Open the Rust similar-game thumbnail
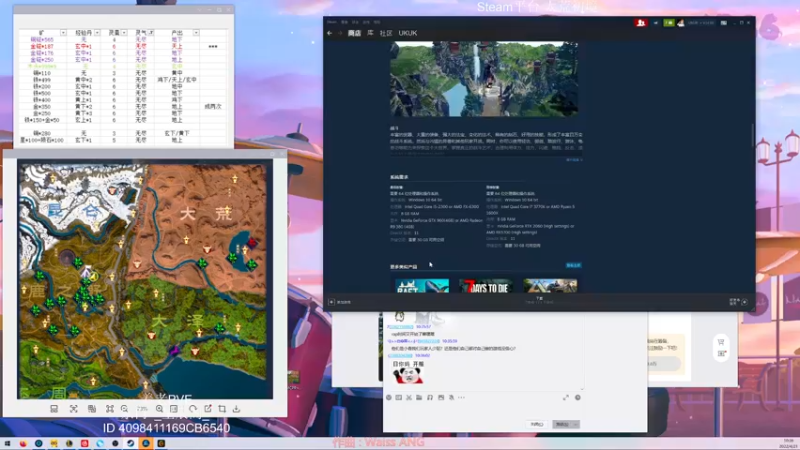This screenshot has width=800, height=450. tap(422, 285)
